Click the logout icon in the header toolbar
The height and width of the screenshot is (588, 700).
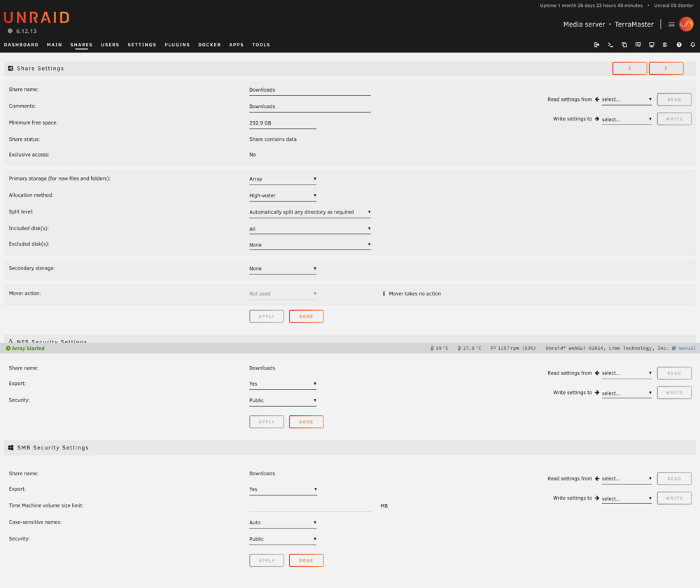point(596,45)
